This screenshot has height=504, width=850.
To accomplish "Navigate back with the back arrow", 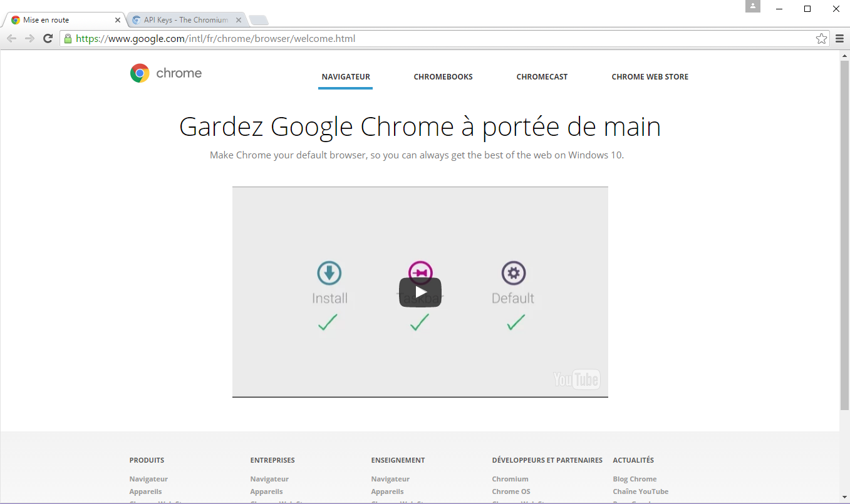I will [11, 38].
